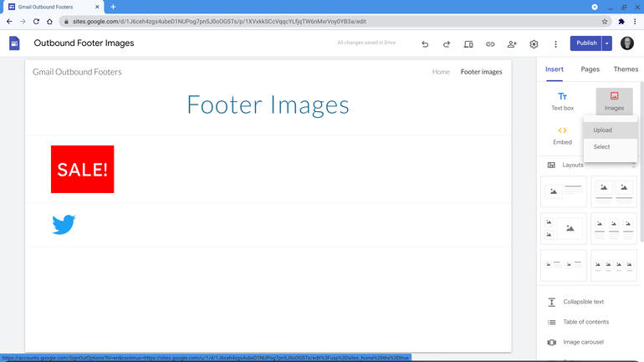The width and height of the screenshot is (644, 362).
Task: Insert an Embed element
Action: 562,135
